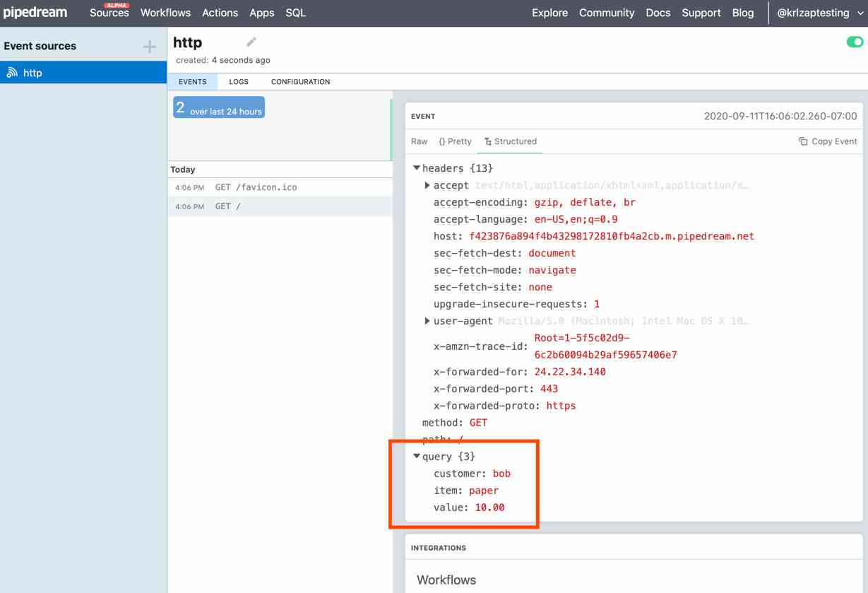This screenshot has width=868, height=593.
Task: Expand the user-agent header value
Action: pos(427,320)
